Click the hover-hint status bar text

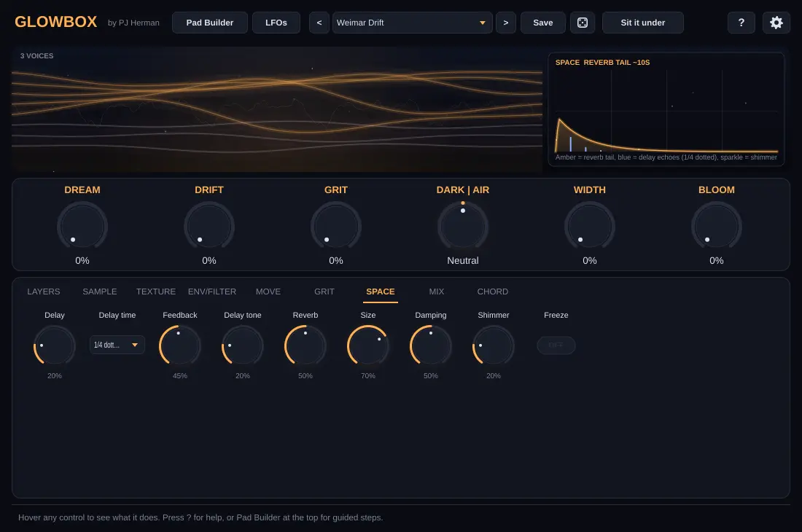coord(200,517)
